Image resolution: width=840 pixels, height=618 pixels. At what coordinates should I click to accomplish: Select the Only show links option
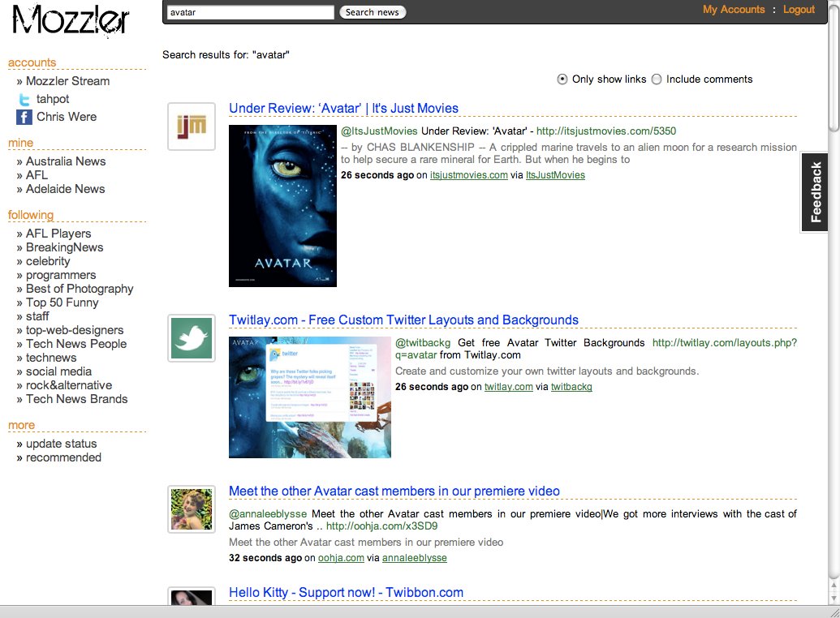(562, 79)
